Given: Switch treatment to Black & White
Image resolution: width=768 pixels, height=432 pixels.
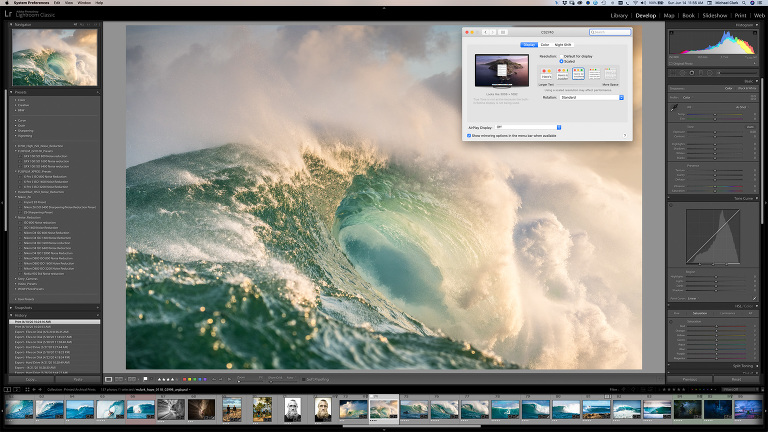Looking at the screenshot, I should point(747,89).
